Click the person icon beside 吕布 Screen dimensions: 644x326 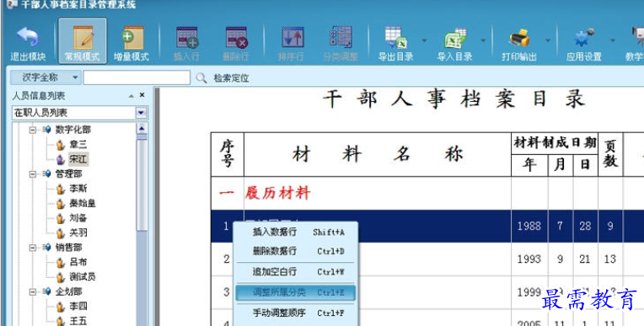click(61, 263)
